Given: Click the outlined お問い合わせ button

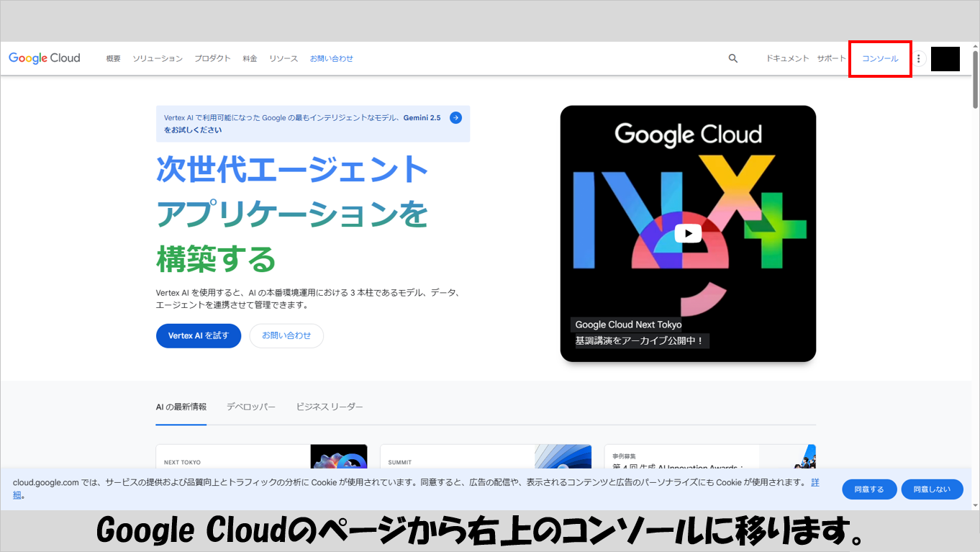Looking at the screenshot, I should click(286, 335).
